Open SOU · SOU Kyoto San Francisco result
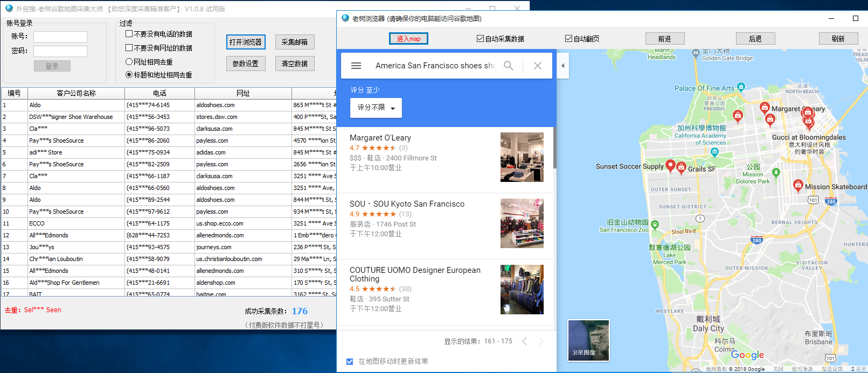Image resolution: width=868 pixels, height=373 pixels. (x=407, y=204)
